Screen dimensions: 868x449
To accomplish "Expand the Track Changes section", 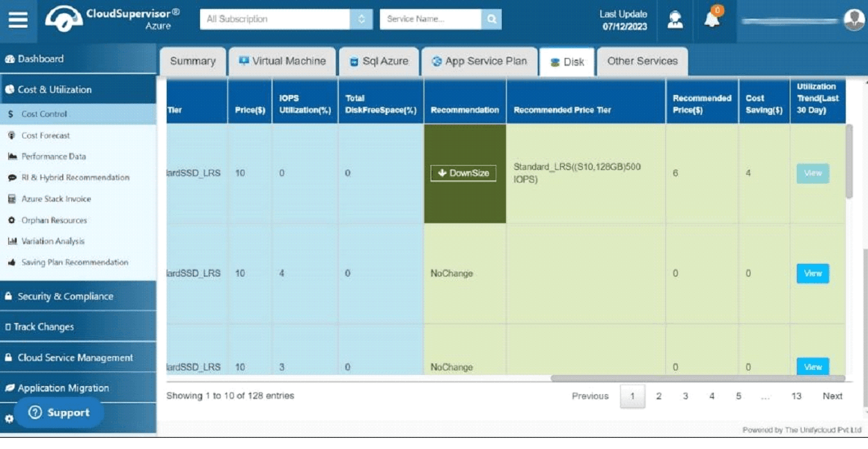I will [x=78, y=327].
